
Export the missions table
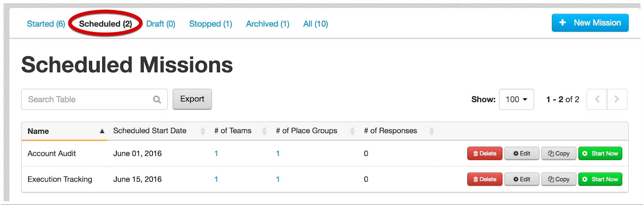(192, 99)
